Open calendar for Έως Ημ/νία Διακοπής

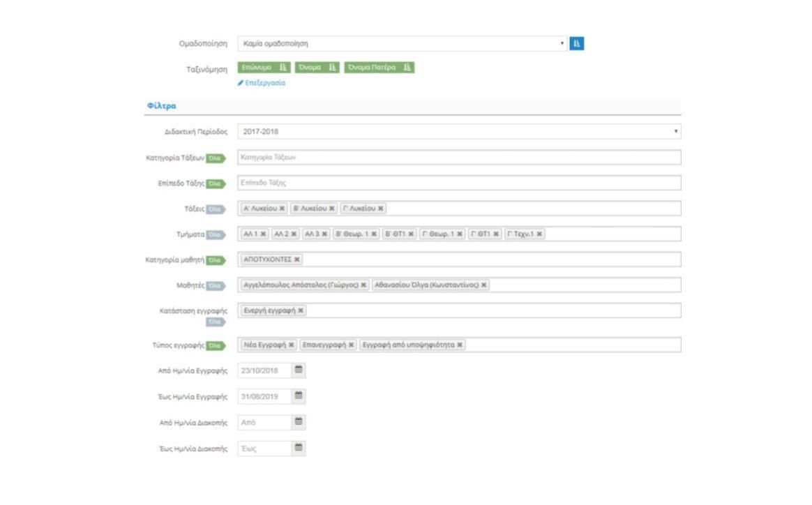299,448
